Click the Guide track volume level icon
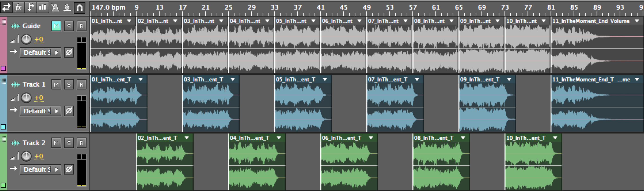Image resolution: width=644 pixels, height=191 pixels. point(14,40)
